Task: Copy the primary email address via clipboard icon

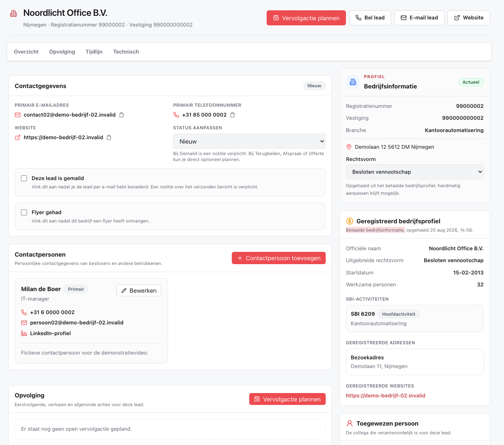Action: [x=122, y=115]
